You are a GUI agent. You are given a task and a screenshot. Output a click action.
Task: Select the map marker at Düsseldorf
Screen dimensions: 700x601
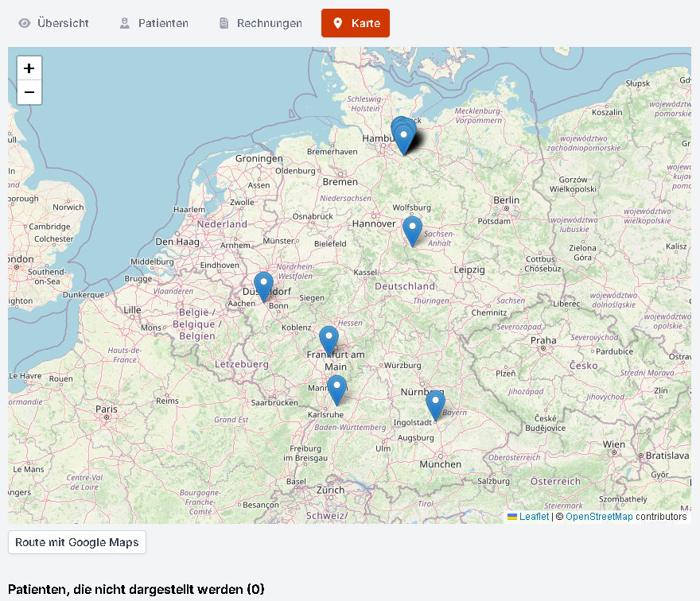(263, 287)
